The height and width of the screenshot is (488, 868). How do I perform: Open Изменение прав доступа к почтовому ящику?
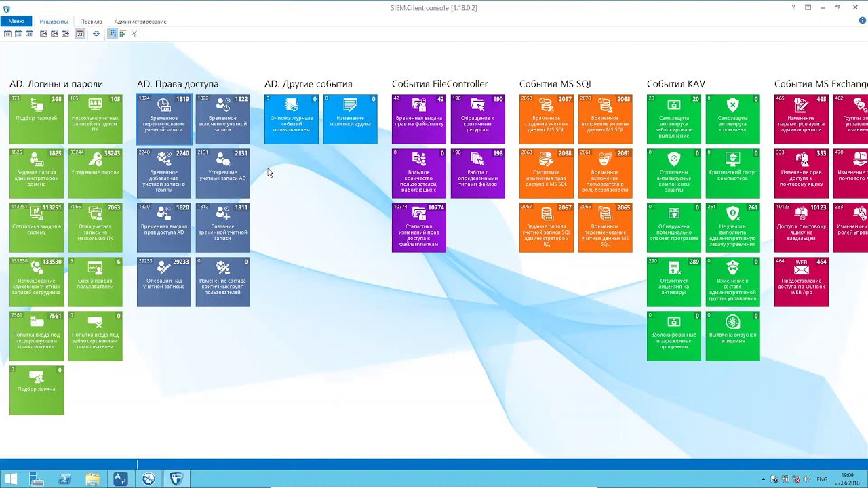point(802,174)
